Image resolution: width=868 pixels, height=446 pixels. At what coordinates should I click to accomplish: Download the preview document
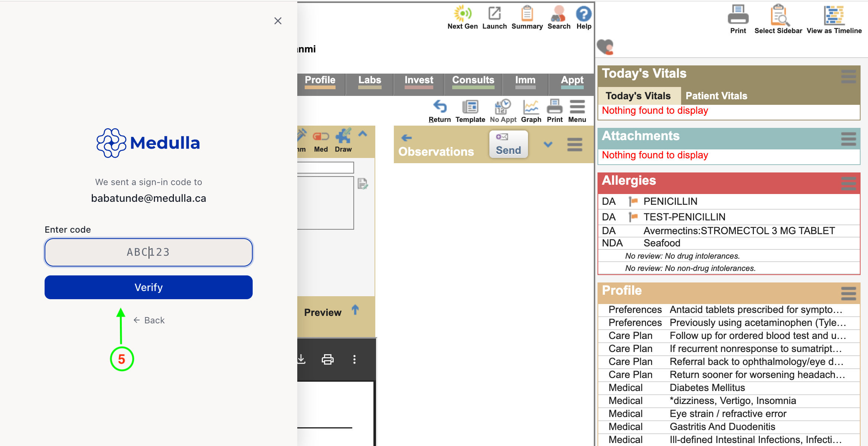[x=301, y=359]
